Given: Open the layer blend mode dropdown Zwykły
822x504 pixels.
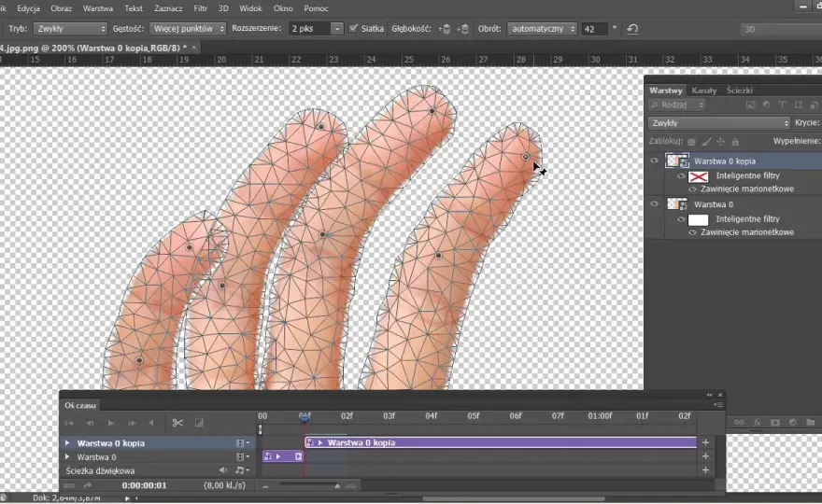Looking at the screenshot, I should (x=718, y=123).
